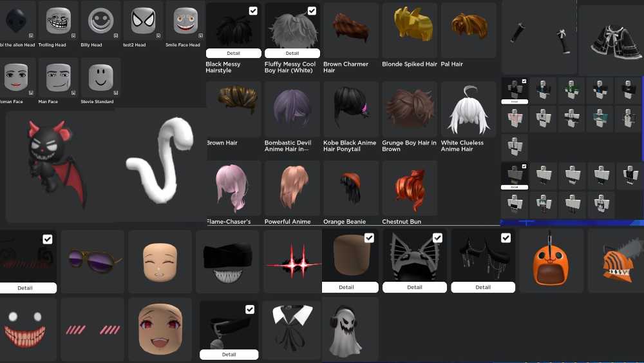644x363 pixels.
Task: Select the Smile Face Head
Action: click(x=185, y=20)
